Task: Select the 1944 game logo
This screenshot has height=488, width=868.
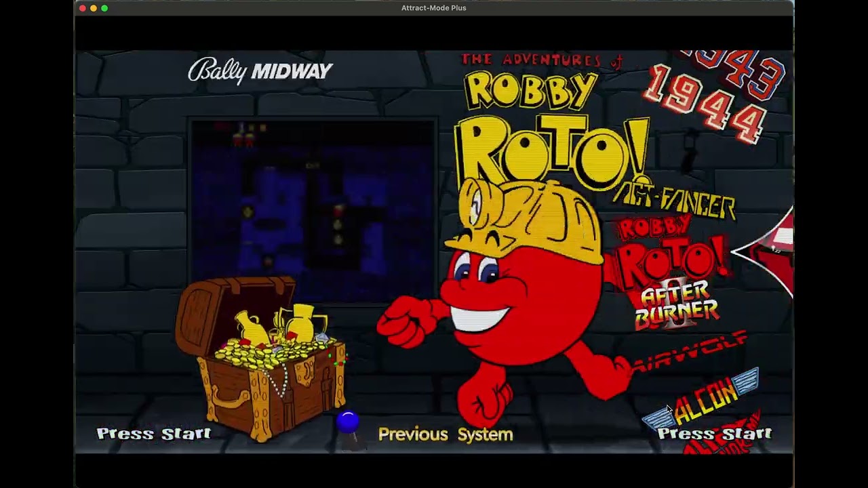Action: click(704, 103)
